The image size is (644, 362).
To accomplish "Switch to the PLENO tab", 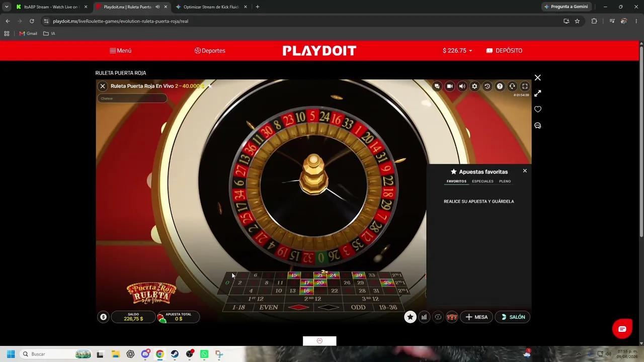I will (x=505, y=182).
